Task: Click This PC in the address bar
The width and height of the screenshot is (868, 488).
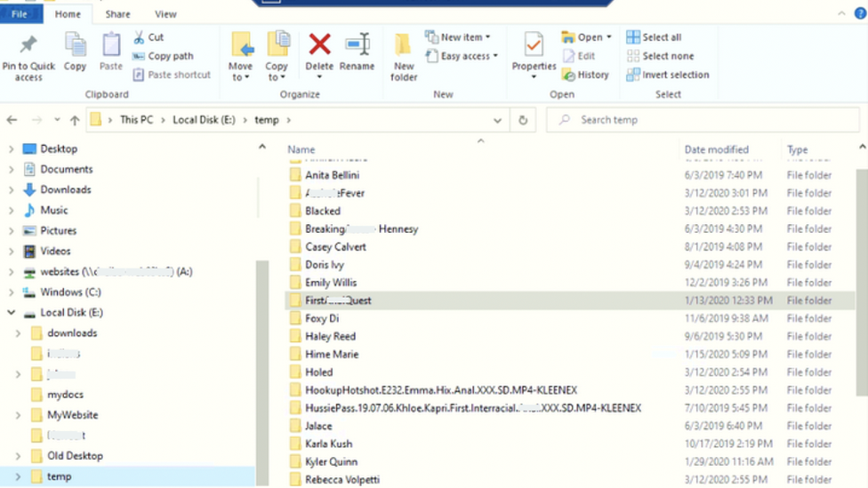Action: 136,120
